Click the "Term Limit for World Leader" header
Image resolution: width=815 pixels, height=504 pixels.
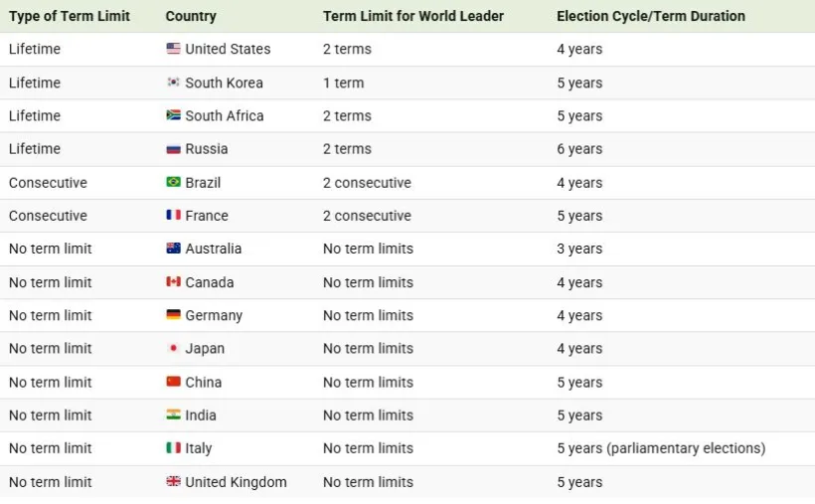[x=412, y=16]
